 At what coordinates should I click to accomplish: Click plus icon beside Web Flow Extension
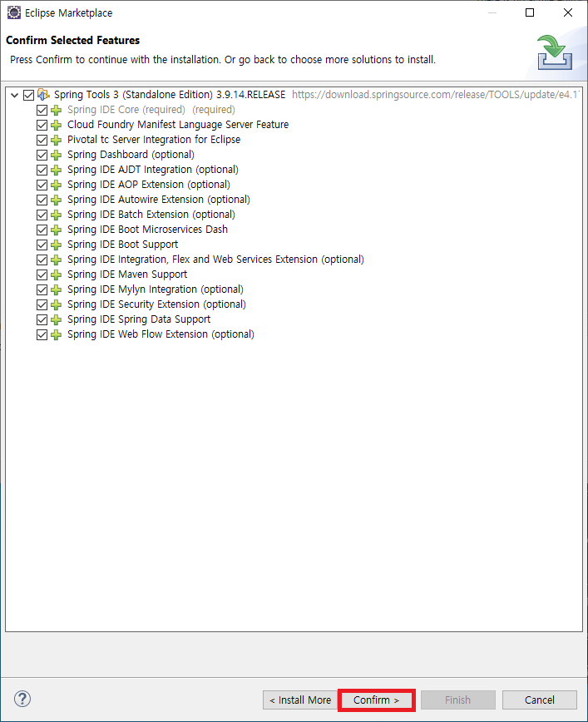pyautogui.click(x=57, y=334)
